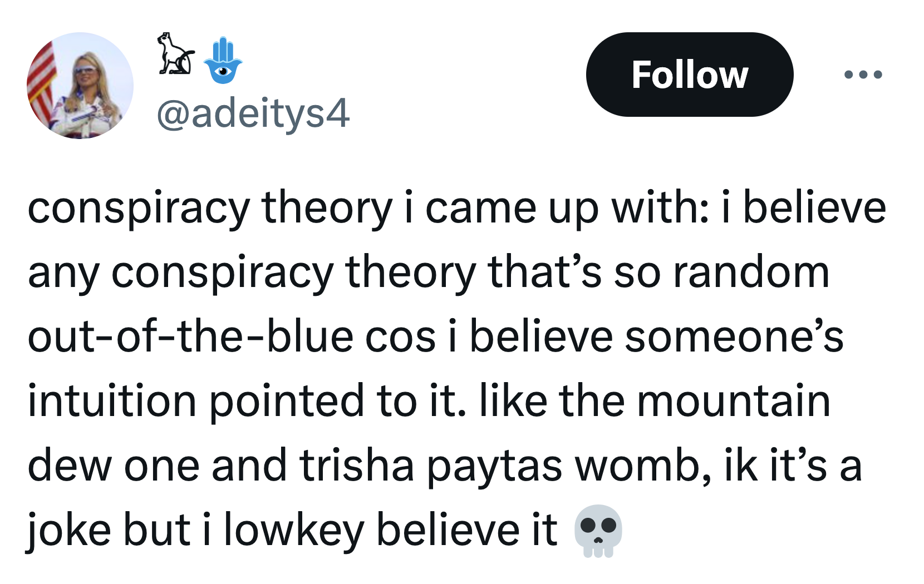The height and width of the screenshot is (584, 924).
Task: Click the word "trisha" in the tweet
Action: [357, 465]
